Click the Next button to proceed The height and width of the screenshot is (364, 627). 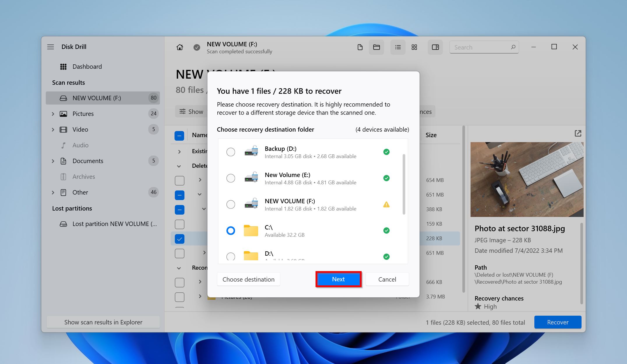pyautogui.click(x=338, y=279)
